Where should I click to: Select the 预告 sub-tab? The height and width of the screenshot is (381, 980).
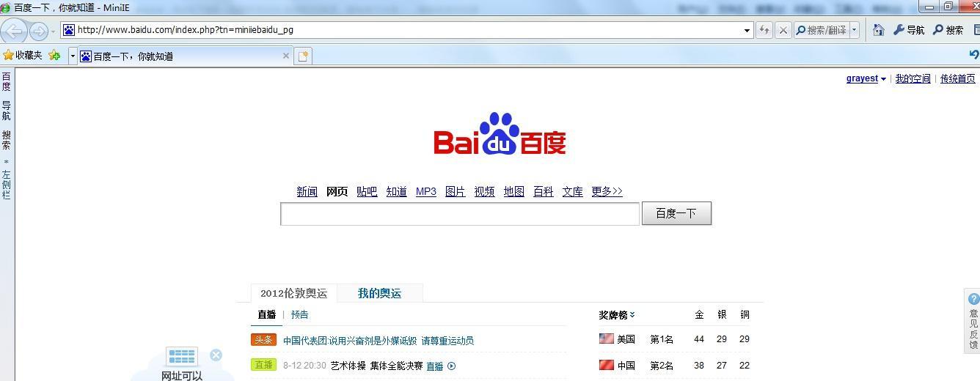click(x=300, y=314)
